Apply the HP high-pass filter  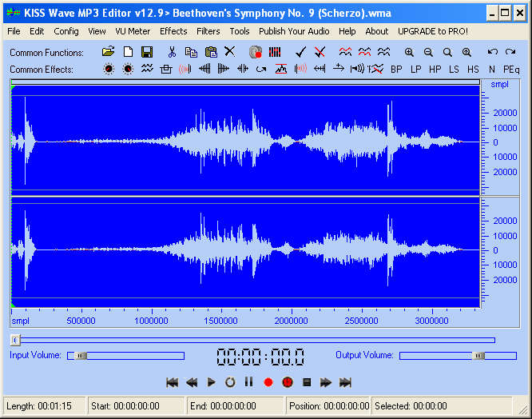click(435, 70)
